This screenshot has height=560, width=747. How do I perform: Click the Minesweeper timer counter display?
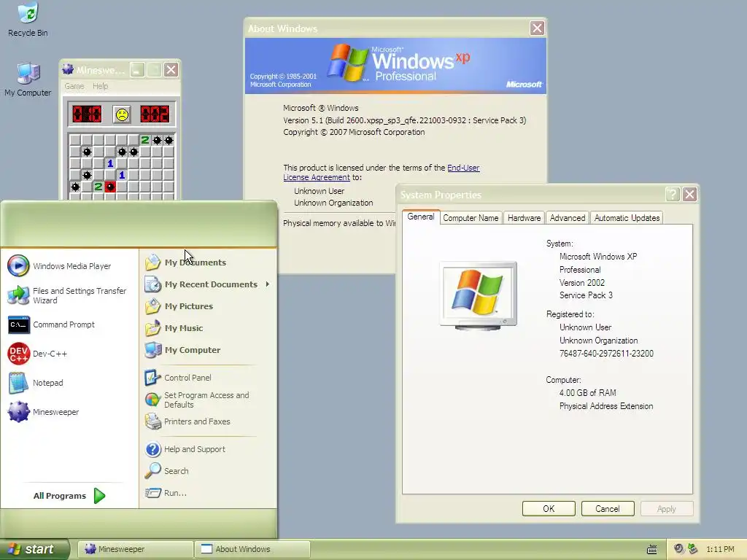(155, 114)
